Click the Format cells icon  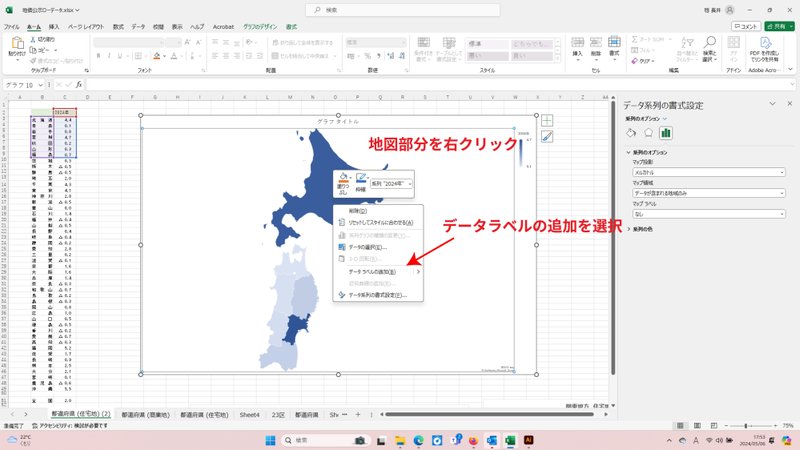coord(614,42)
